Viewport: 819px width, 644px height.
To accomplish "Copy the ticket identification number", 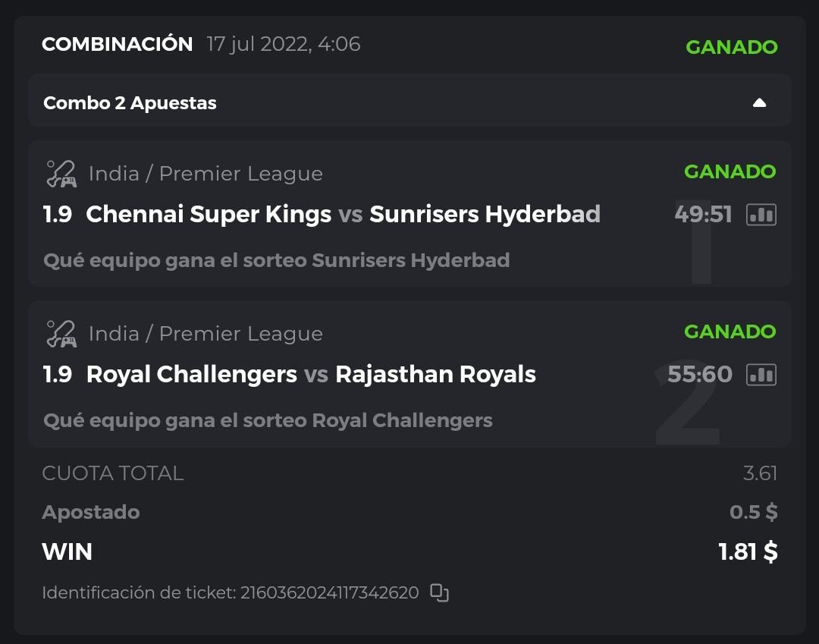I will pyautogui.click(x=439, y=592).
